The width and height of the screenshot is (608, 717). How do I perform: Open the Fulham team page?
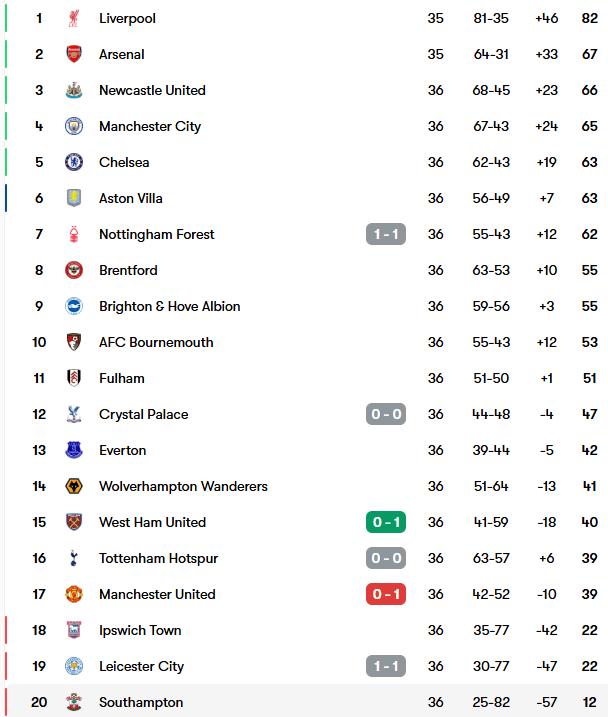point(122,378)
